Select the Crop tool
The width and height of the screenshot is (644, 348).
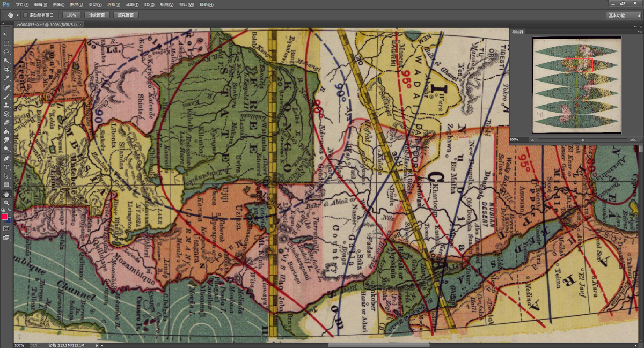6,70
